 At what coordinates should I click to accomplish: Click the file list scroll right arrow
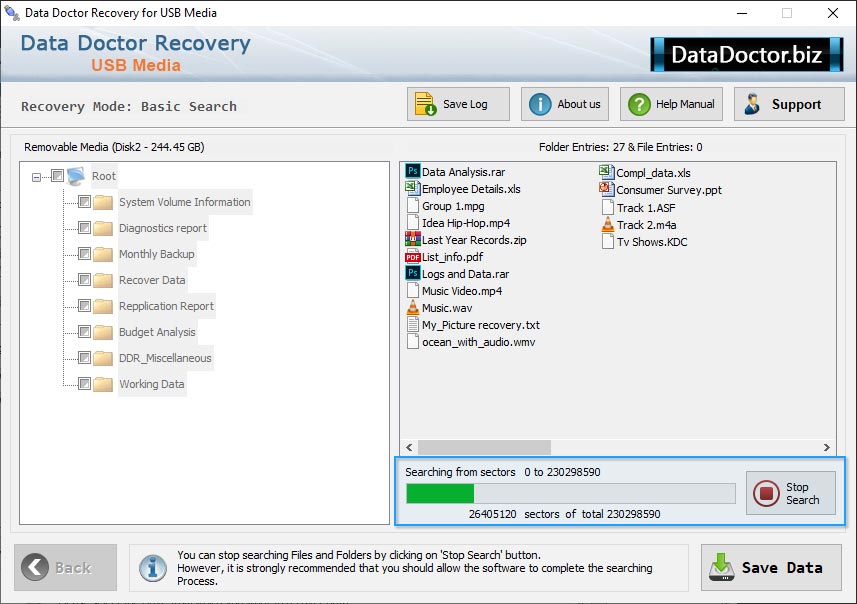coord(826,447)
